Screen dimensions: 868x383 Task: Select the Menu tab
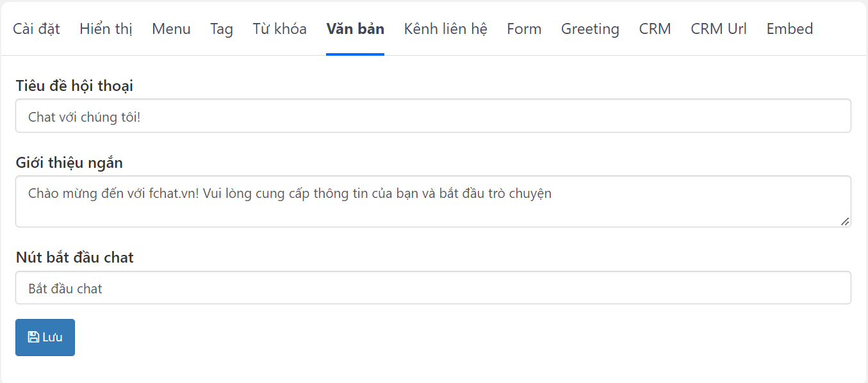click(x=171, y=29)
